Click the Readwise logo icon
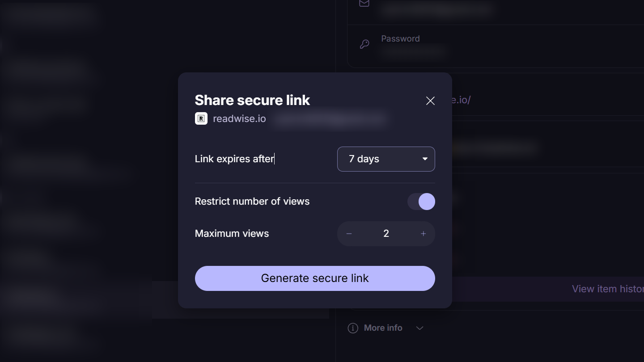 point(201,118)
